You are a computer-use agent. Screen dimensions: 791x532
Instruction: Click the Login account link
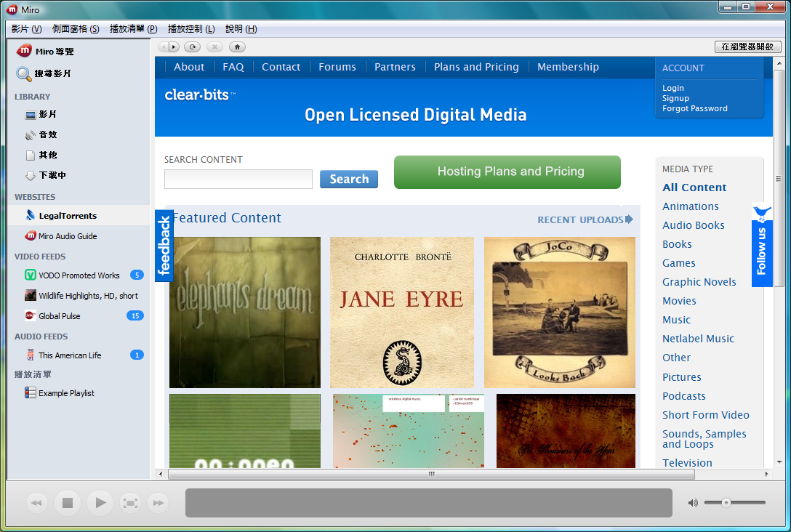673,88
